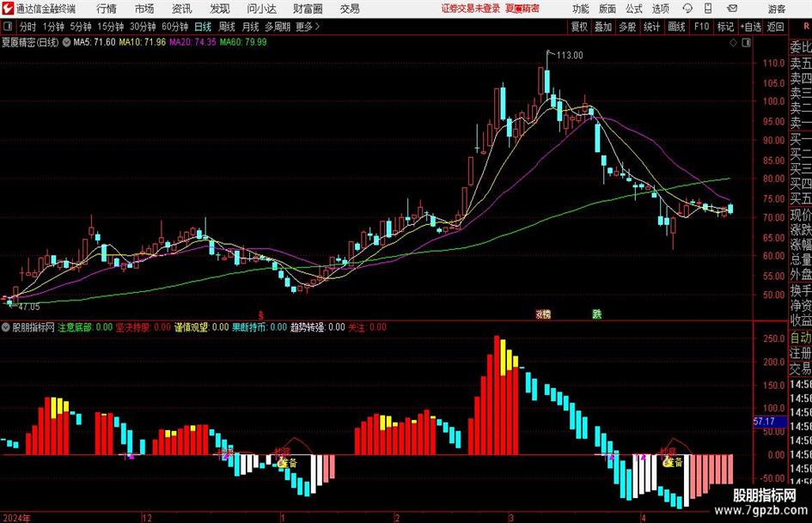Screen dimensions: 812x523
Task: Click the 画线 drawing button
Action: coord(676,27)
